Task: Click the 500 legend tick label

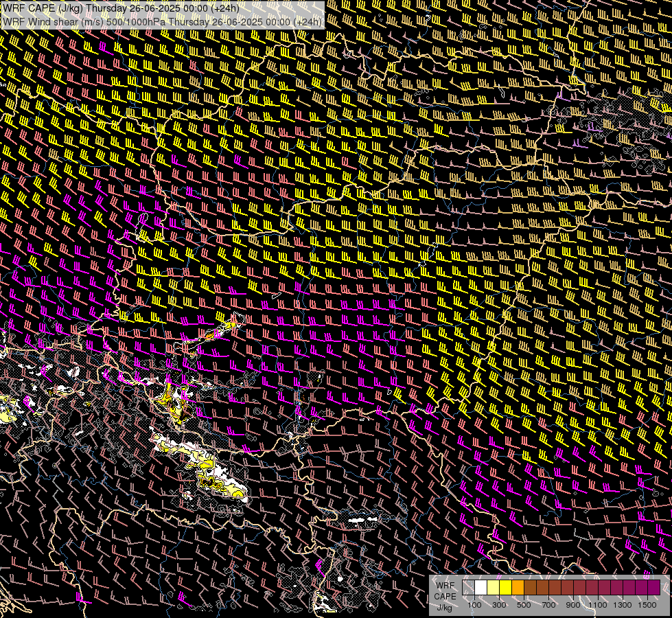Action: 524,605
